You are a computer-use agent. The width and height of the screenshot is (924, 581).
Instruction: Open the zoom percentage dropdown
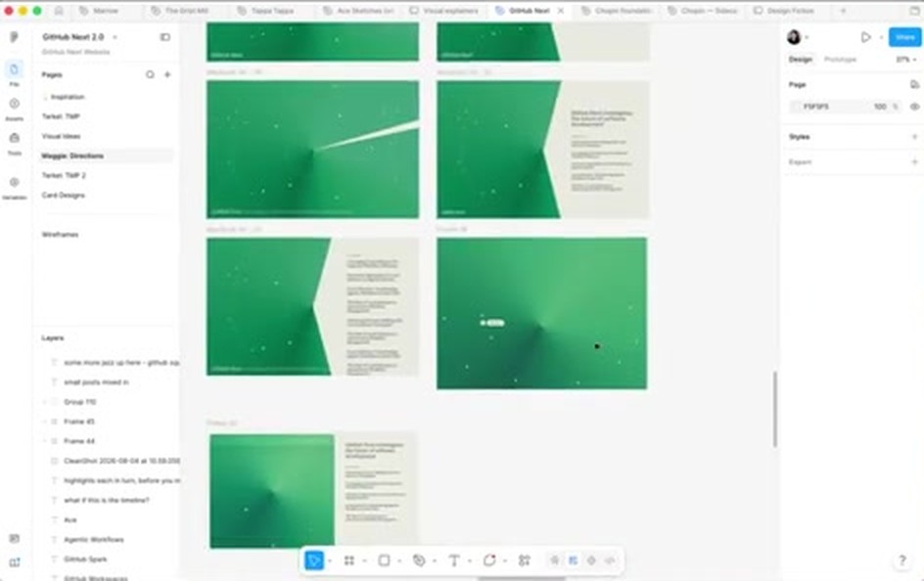(x=906, y=60)
